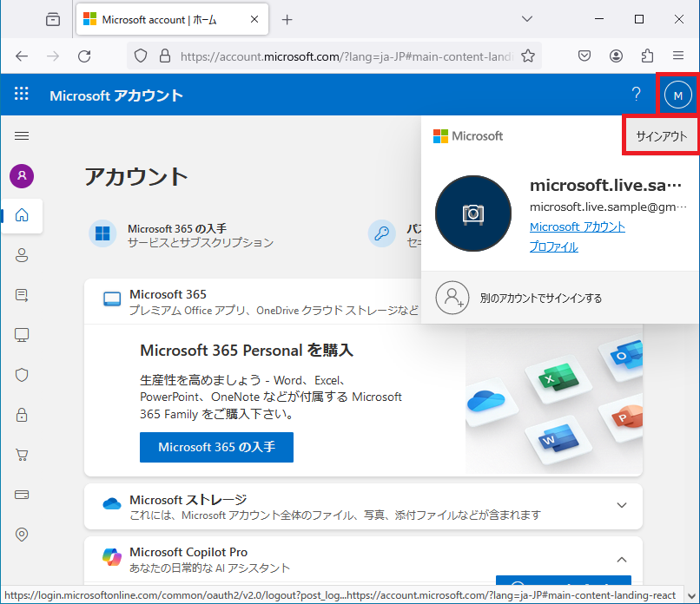The width and height of the screenshot is (700, 604).
Task: Open the プロファイル link
Action: tap(553, 246)
